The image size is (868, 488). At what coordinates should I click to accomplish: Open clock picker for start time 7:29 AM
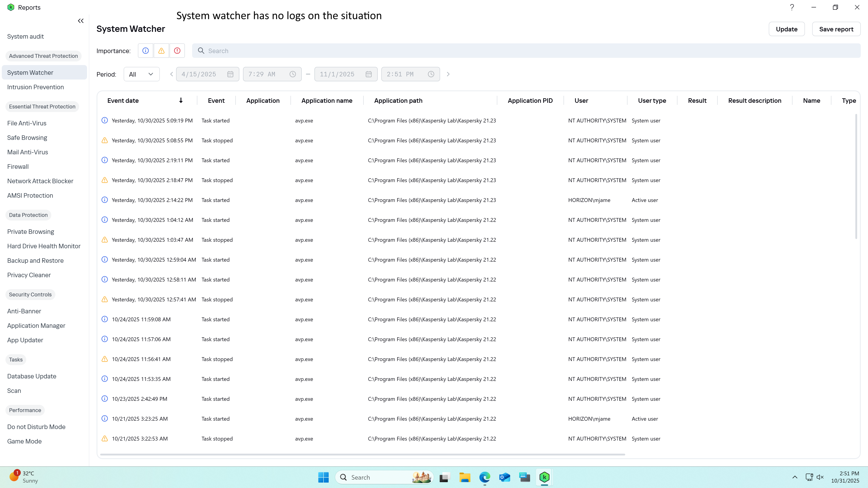[x=293, y=74]
